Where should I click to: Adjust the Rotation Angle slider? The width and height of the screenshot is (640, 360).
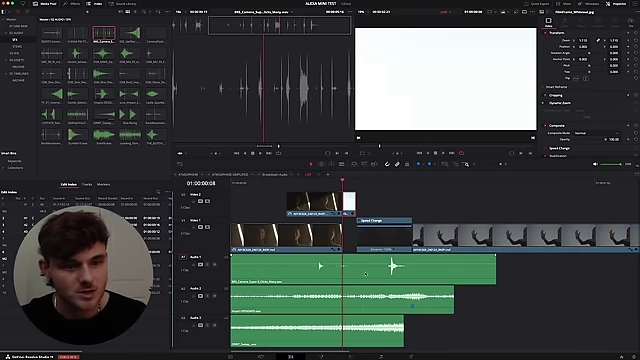589,53
